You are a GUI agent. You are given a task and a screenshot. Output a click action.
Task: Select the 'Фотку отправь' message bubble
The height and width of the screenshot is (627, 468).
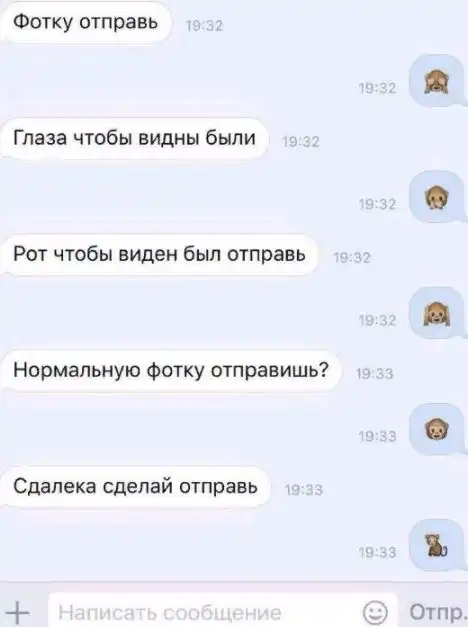85,22
